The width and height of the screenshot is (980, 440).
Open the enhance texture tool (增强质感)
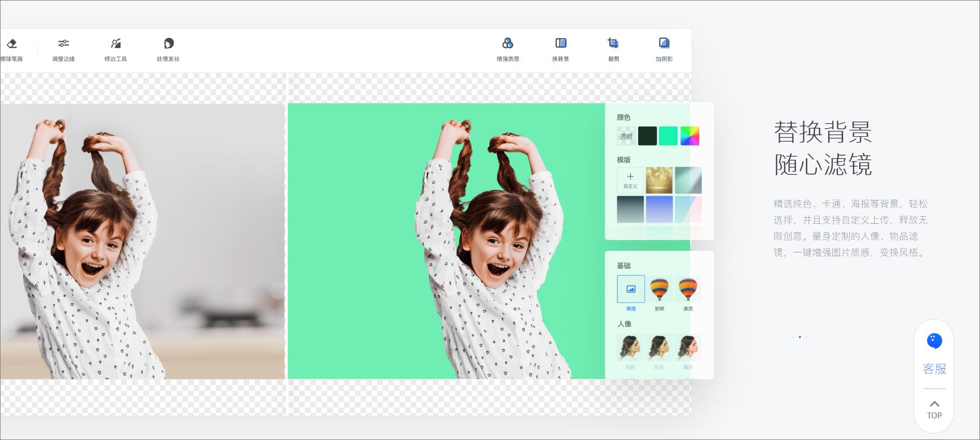click(x=508, y=44)
